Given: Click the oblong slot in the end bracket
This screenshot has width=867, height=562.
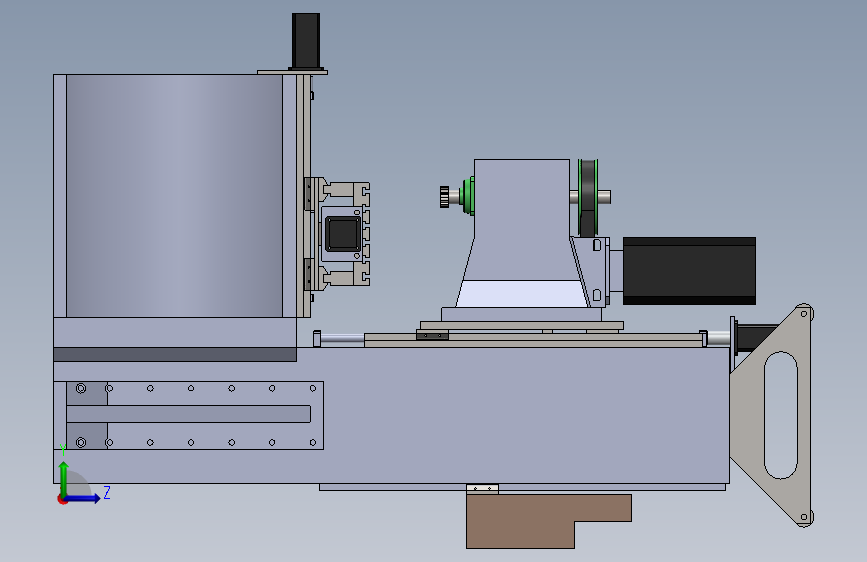Looking at the screenshot, I should [780, 415].
